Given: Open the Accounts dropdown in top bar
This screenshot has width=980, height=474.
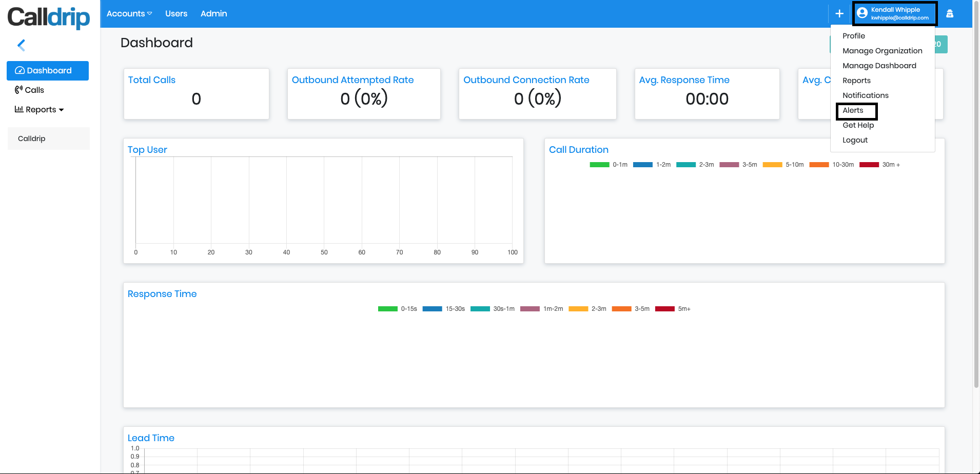Looking at the screenshot, I should coord(129,13).
